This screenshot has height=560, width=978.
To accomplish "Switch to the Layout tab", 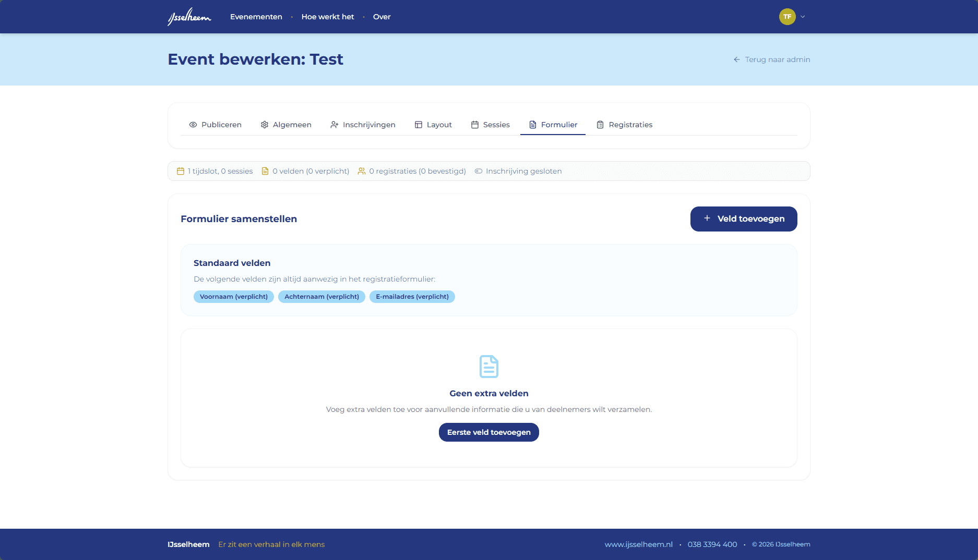I will (433, 125).
